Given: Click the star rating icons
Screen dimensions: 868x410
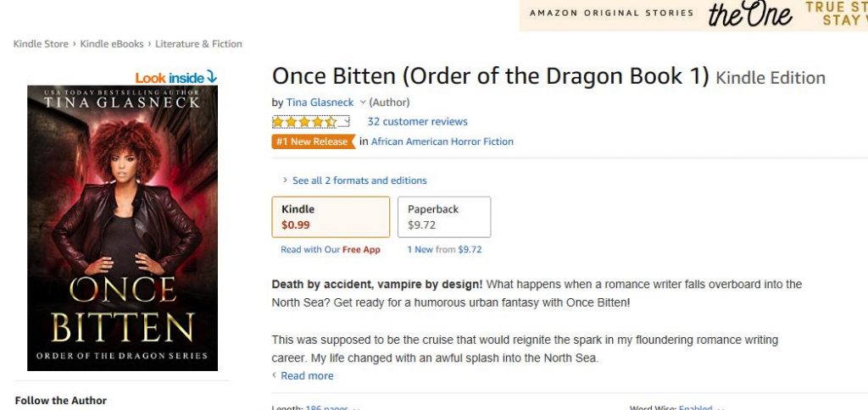Looking at the screenshot, I should coord(304,122).
